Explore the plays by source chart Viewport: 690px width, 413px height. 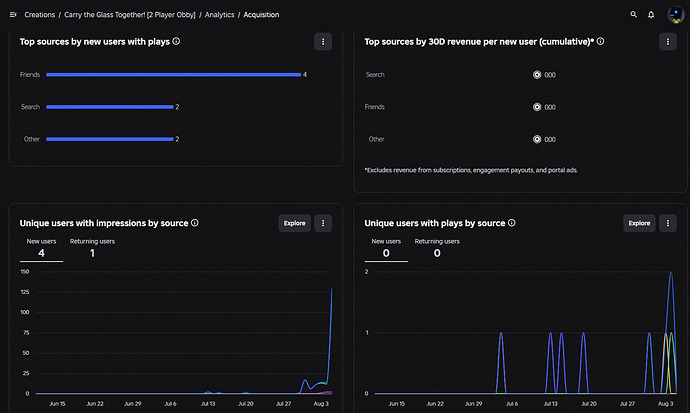pos(639,223)
